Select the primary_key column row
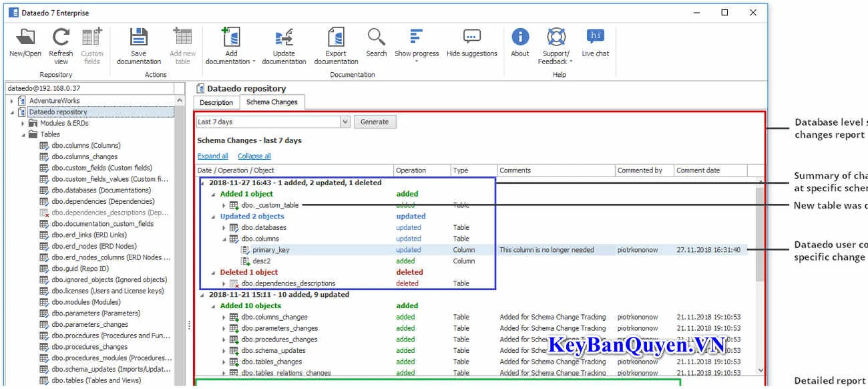The height and width of the screenshot is (389, 868). (475, 250)
